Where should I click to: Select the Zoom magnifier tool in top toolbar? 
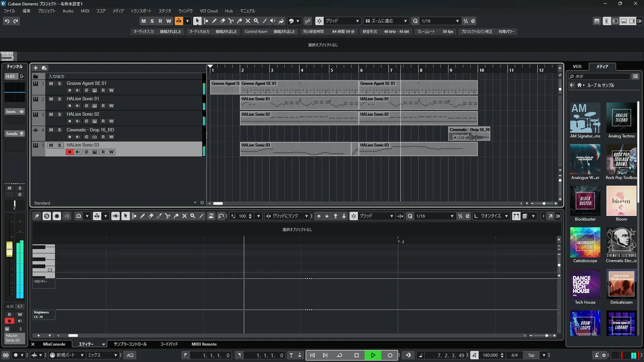click(256, 21)
